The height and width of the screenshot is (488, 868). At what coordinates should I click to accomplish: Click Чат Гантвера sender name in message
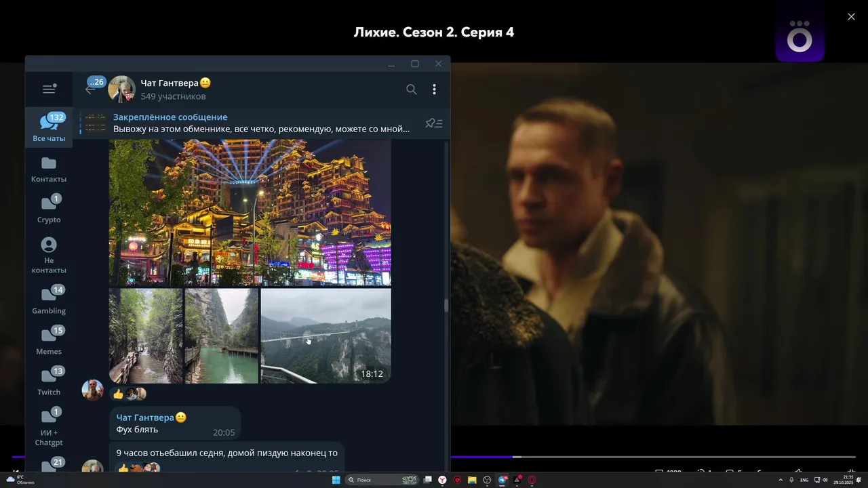pyautogui.click(x=145, y=418)
